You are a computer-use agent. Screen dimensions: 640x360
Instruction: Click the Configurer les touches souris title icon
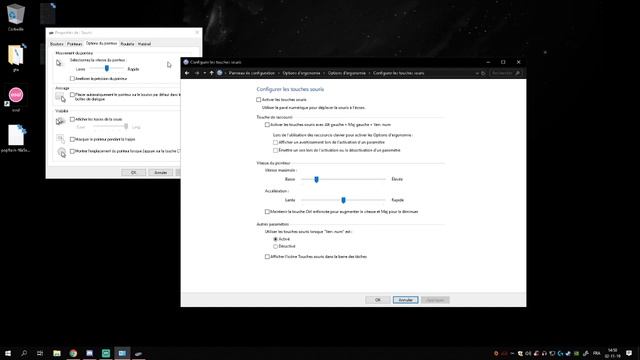pyautogui.click(x=186, y=62)
